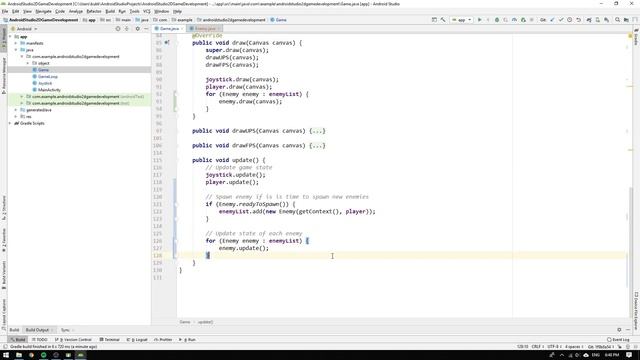Click the Git commit checkmark icon
Screen dimensions: 640x360
click(561, 20)
